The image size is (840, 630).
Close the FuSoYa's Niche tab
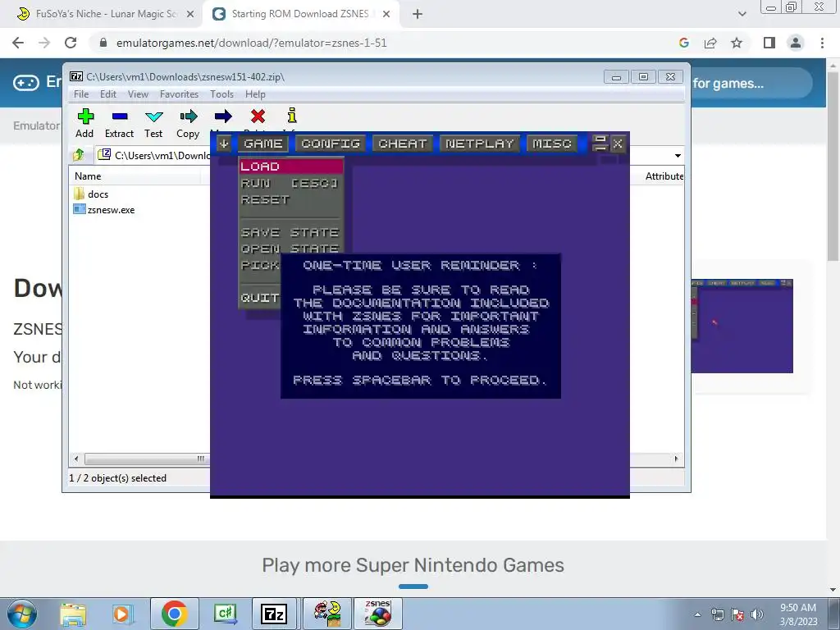click(x=190, y=15)
